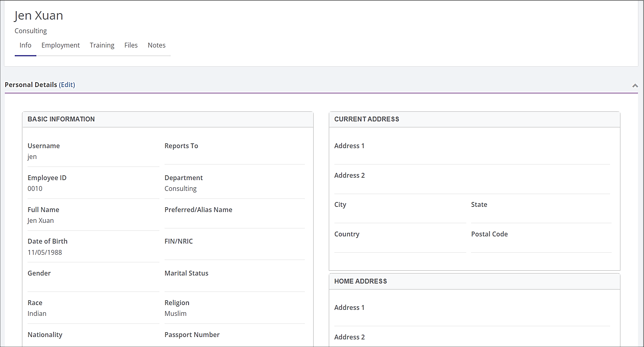Click the Passport Number field label
Screen dimensions: 644x347
[x=192, y=335]
